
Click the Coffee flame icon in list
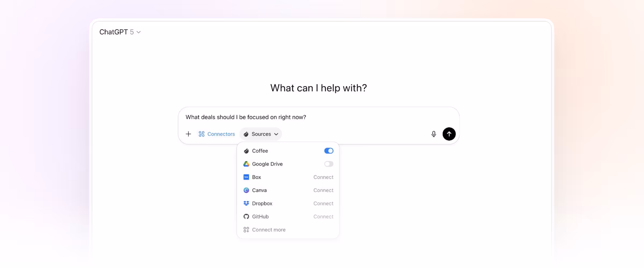click(x=246, y=151)
